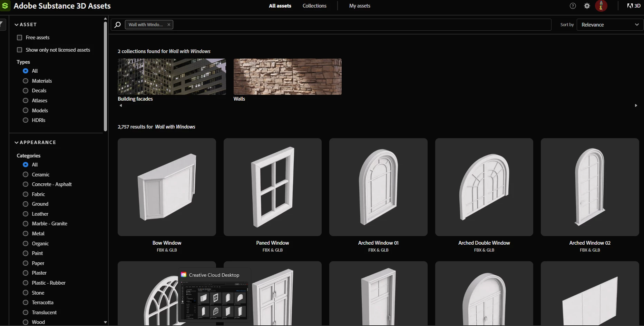Open the Building facades collection thumbnail
This screenshot has height=326, width=644.
[x=172, y=77]
